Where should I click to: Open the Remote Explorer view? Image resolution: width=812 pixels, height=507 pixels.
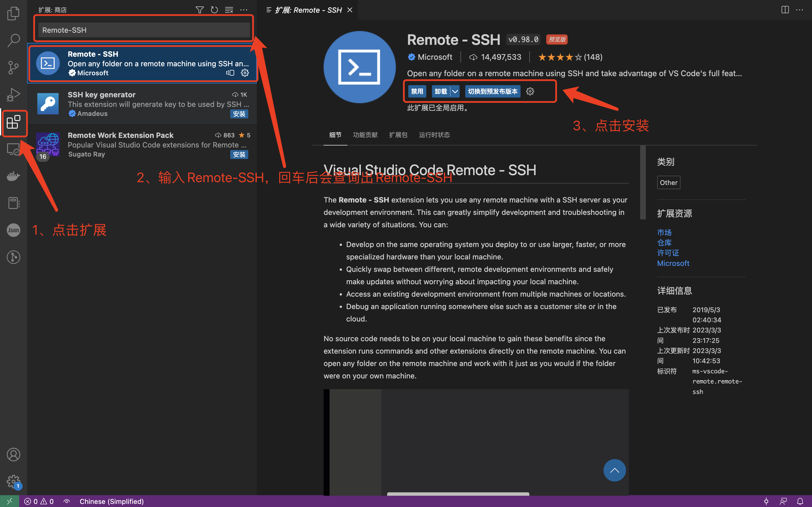[14, 149]
